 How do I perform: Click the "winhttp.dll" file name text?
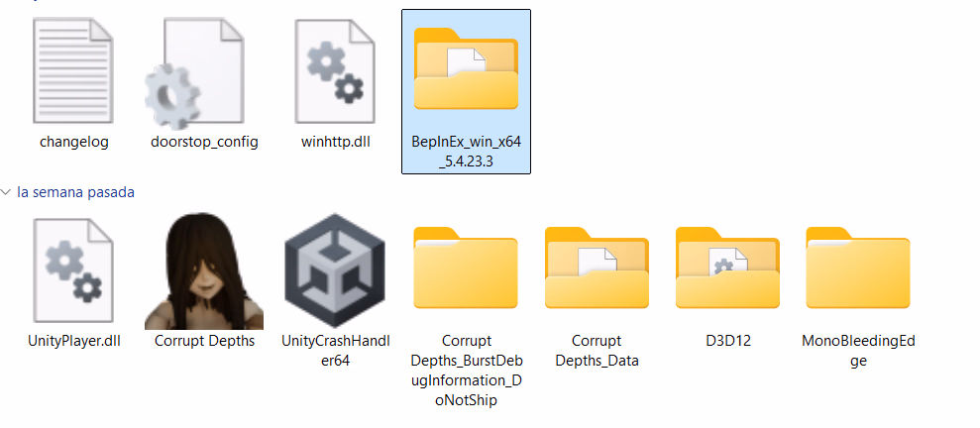[335, 142]
